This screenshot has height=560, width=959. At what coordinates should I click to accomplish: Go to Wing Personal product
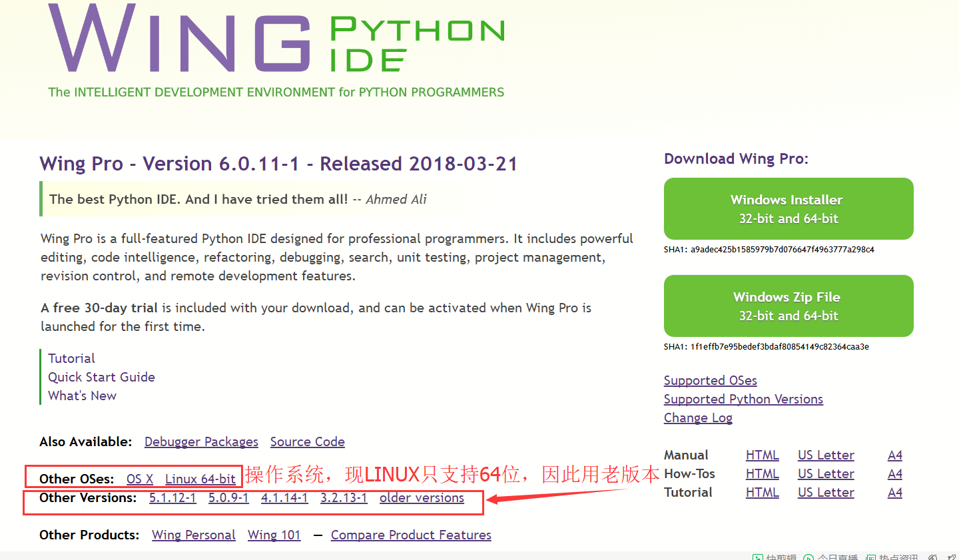point(194,535)
